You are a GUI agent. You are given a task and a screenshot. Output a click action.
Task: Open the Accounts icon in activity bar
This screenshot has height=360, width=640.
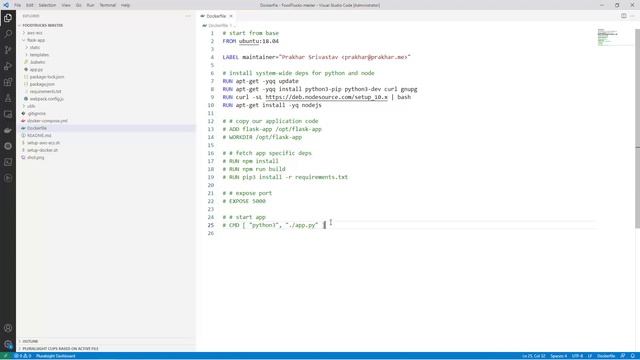tap(8, 328)
